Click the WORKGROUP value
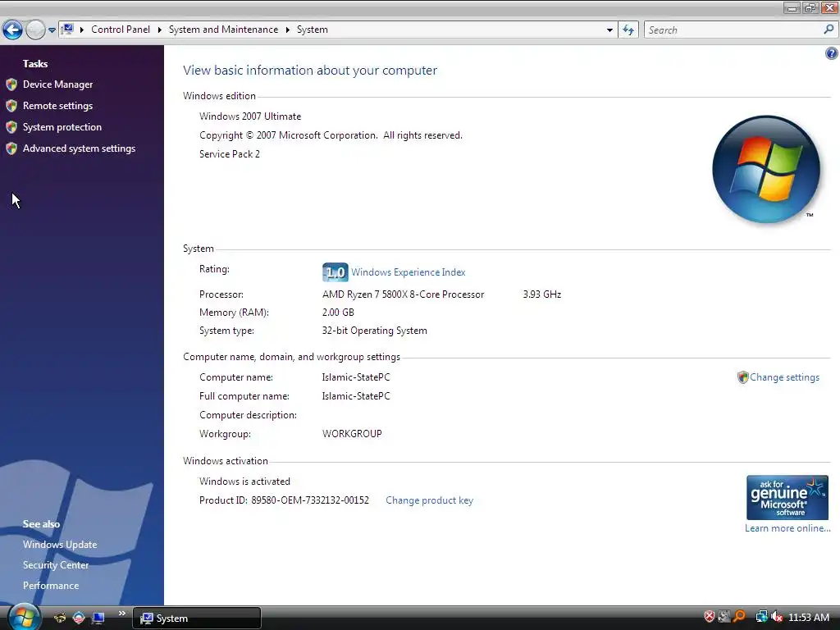Screen dimensions: 840x630 pyautogui.click(x=352, y=434)
